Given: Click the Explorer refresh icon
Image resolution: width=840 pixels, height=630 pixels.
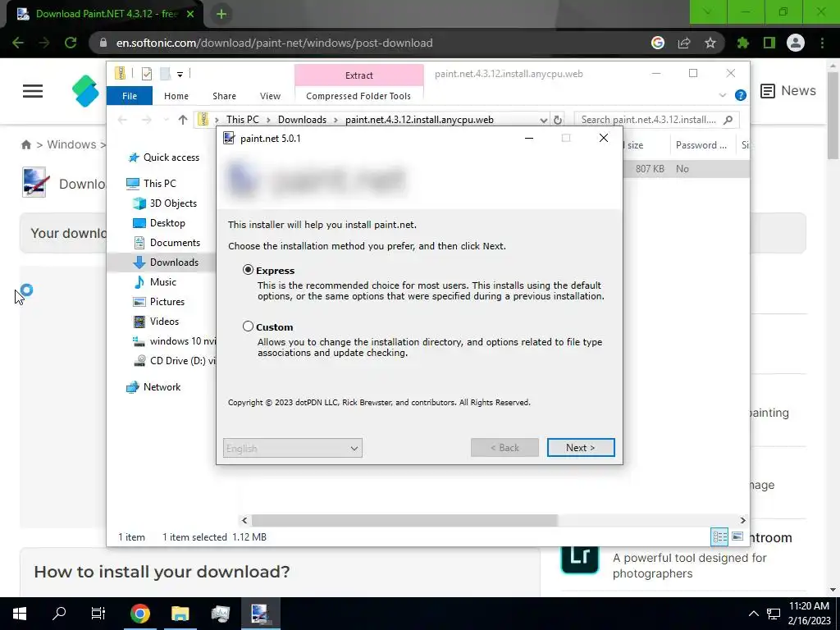Looking at the screenshot, I should [x=558, y=120].
